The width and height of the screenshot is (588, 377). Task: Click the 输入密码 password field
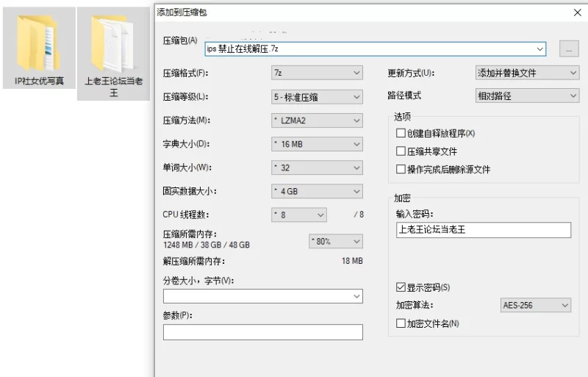(x=484, y=229)
